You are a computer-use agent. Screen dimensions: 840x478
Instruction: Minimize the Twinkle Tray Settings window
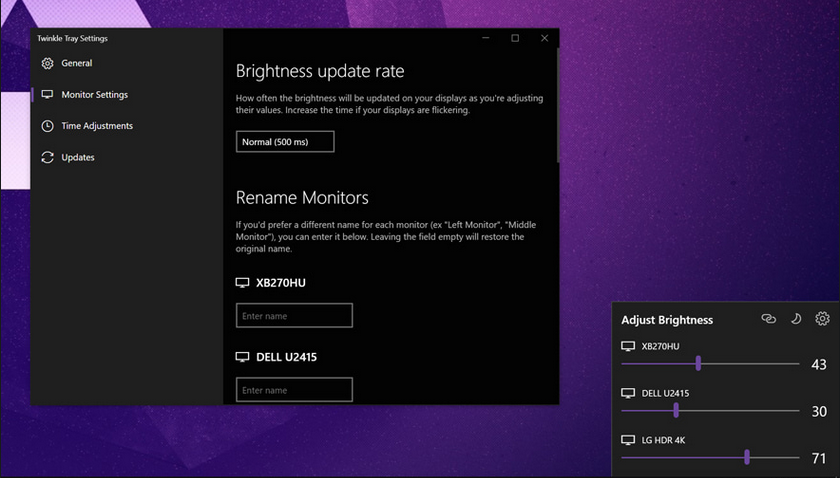click(x=486, y=38)
